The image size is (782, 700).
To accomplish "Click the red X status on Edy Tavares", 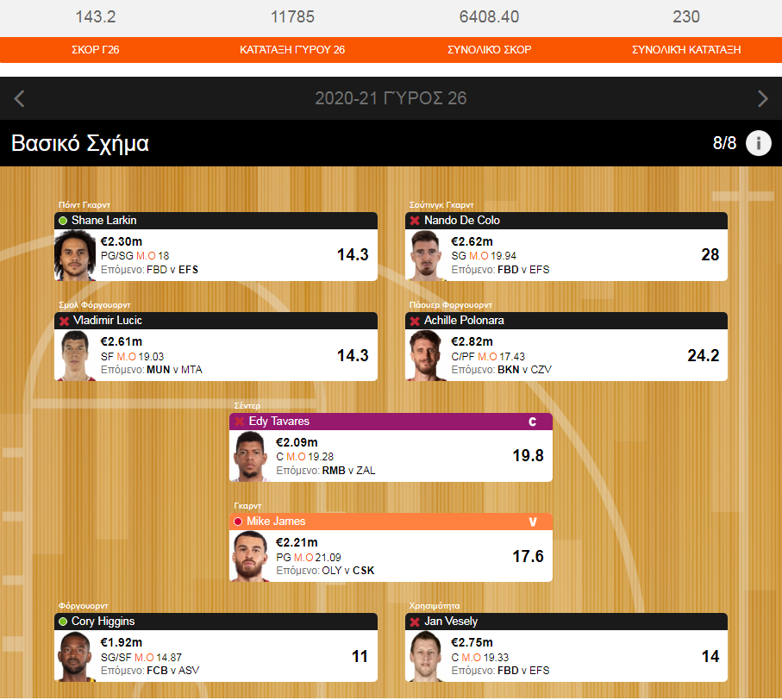I will (240, 422).
